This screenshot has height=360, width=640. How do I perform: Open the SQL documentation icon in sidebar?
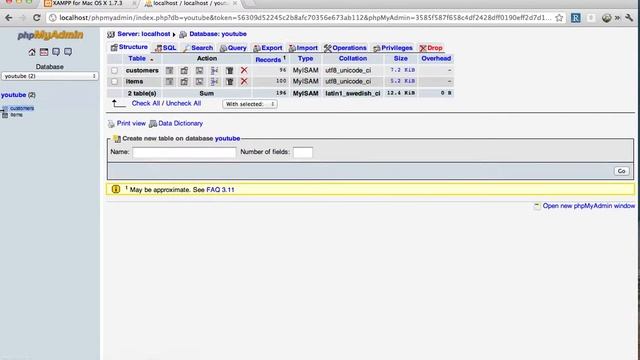click(x=68, y=52)
